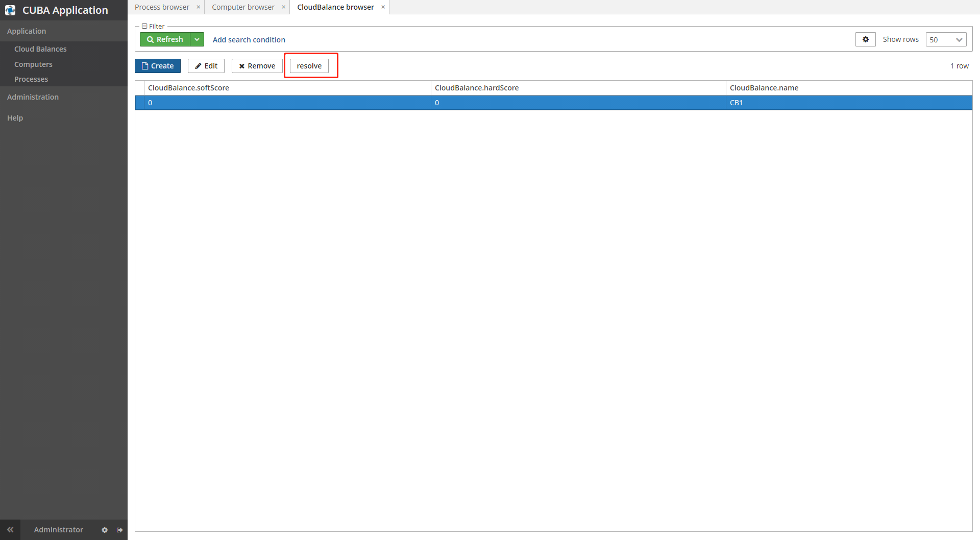Close the CloudBalance browser tab

383,7
